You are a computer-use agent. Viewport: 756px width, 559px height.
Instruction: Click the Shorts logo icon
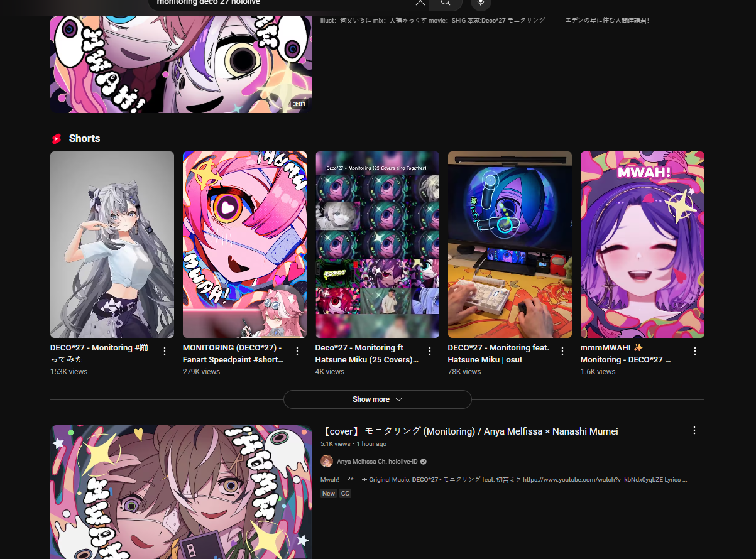[57, 139]
